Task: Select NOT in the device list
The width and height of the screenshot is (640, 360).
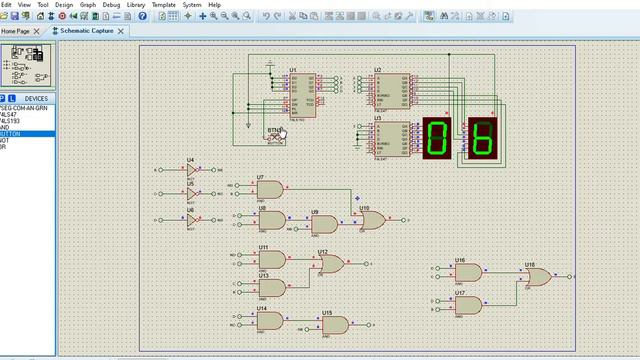Action: (x=27, y=140)
